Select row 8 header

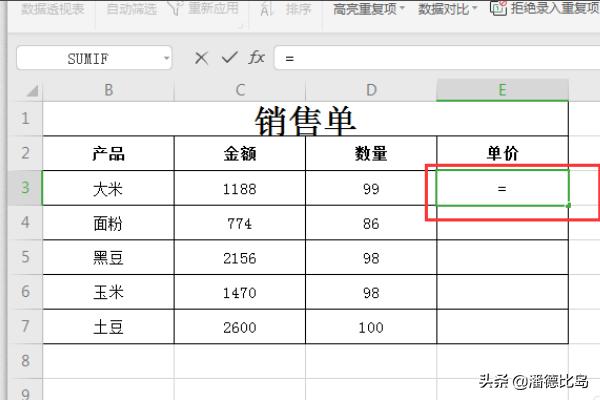(25, 361)
